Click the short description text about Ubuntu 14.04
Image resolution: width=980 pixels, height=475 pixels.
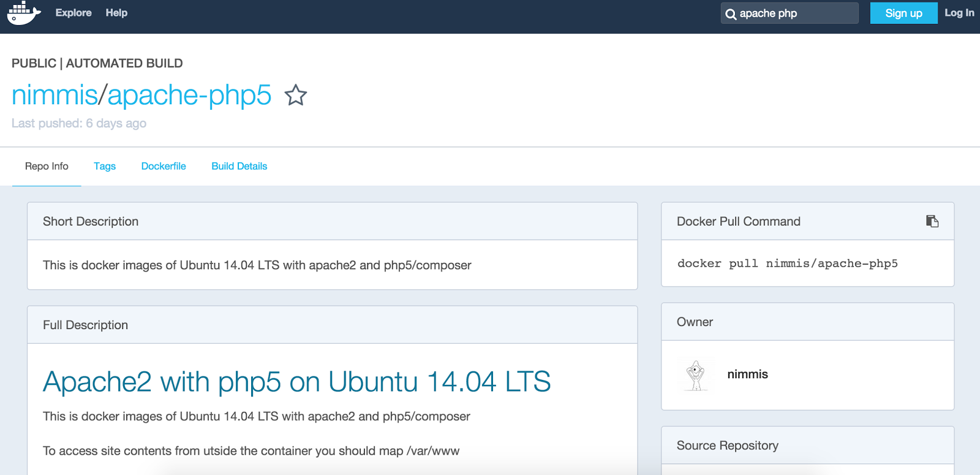click(257, 265)
